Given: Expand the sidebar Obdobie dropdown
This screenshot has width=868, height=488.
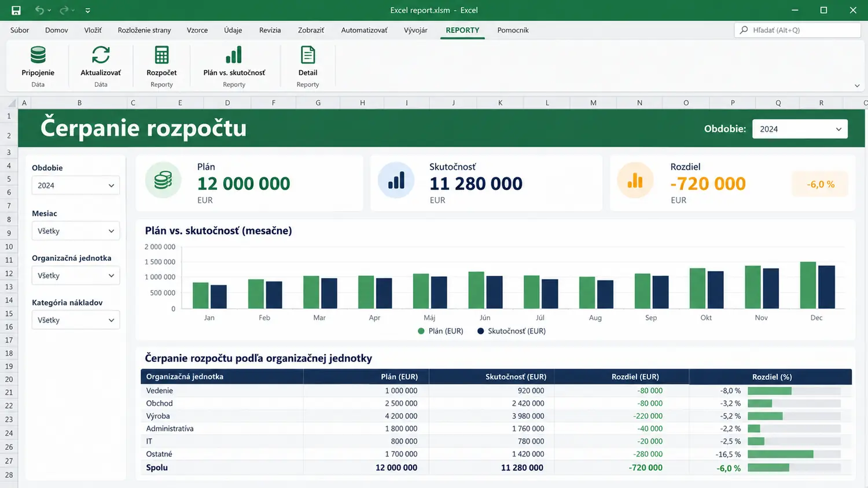Looking at the screenshot, I should (x=76, y=185).
